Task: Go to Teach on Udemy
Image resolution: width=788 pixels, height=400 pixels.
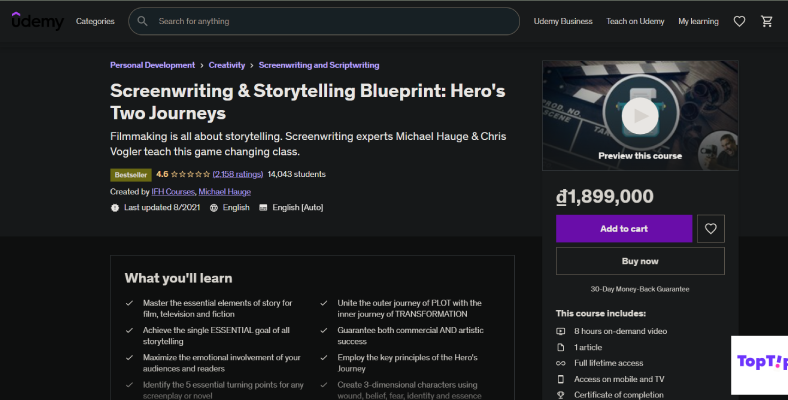Action: pos(635,21)
